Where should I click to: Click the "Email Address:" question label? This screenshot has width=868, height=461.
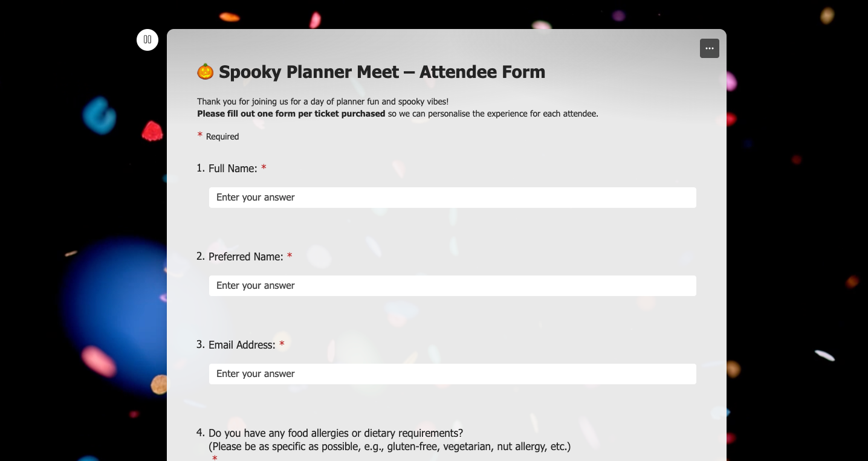point(242,345)
